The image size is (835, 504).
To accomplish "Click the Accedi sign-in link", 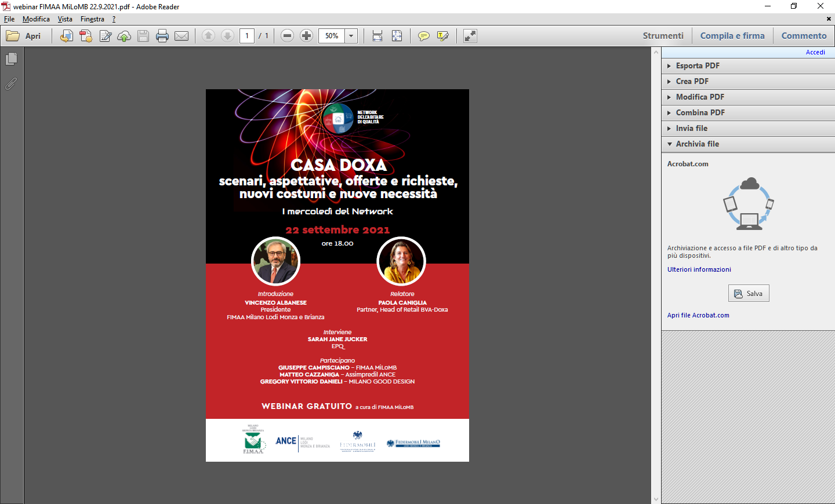I will click(x=815, y=52).
